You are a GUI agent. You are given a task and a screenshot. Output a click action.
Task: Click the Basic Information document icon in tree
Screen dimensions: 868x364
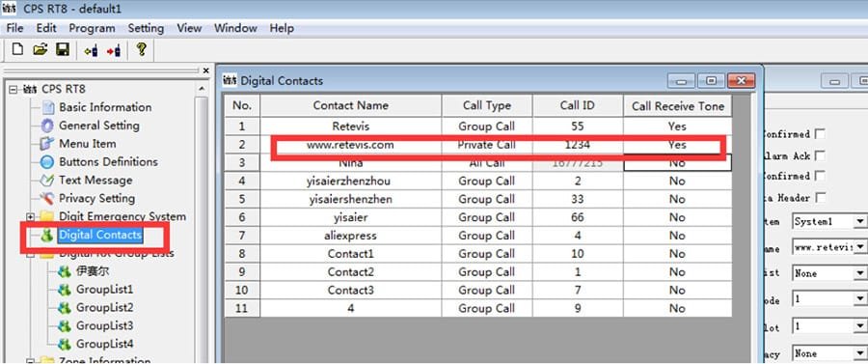[48, 107]
